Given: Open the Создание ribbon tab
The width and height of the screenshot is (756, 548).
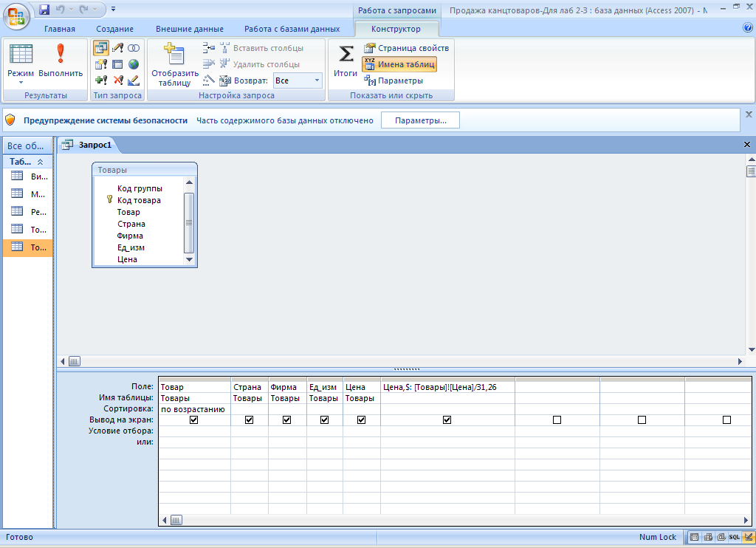Looking at the screenshot, I should click(114, 29).
